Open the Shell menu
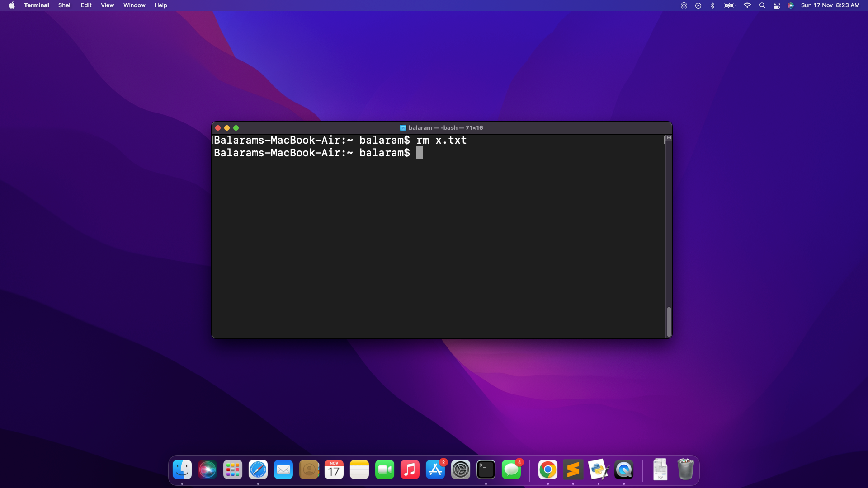The width and height of the screenshot is (868, 488). coord(65,5)
